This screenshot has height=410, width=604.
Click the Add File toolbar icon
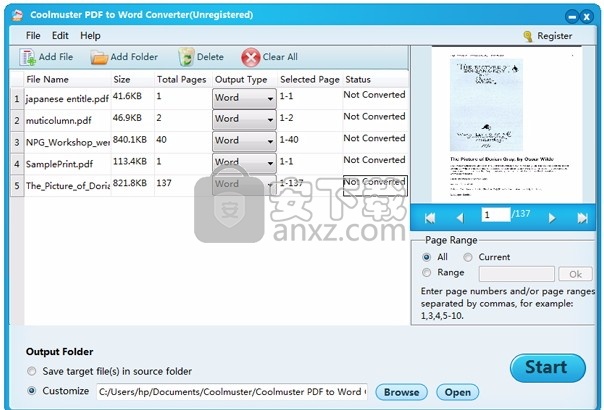click(x=27, y=57)
